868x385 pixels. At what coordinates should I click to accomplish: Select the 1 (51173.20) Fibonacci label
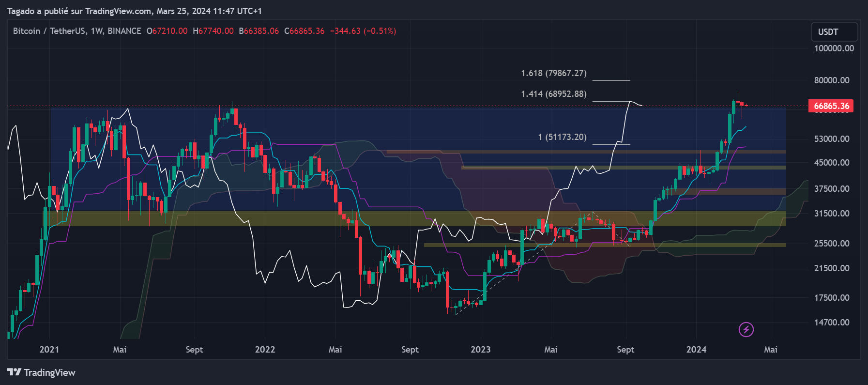click(x=562, y=137)
